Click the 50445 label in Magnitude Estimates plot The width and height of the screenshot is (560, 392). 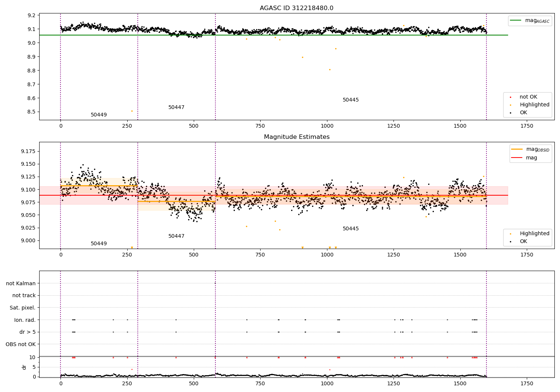click(x=351, y=229)
